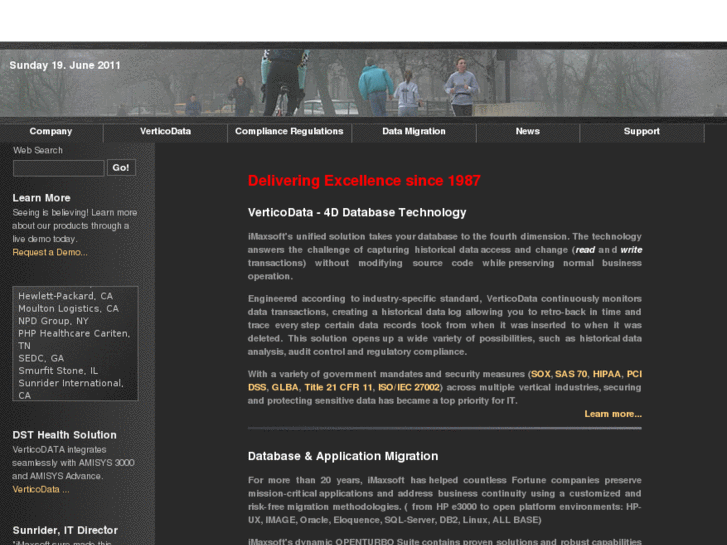Open the Data Migration menu
The height and width of the screenshot is (545, 727).
click(x=414, y=131)
